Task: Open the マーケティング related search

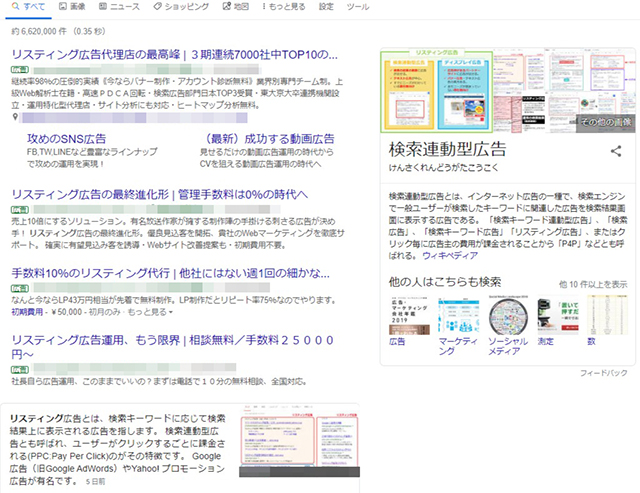Action: (458, 326)
